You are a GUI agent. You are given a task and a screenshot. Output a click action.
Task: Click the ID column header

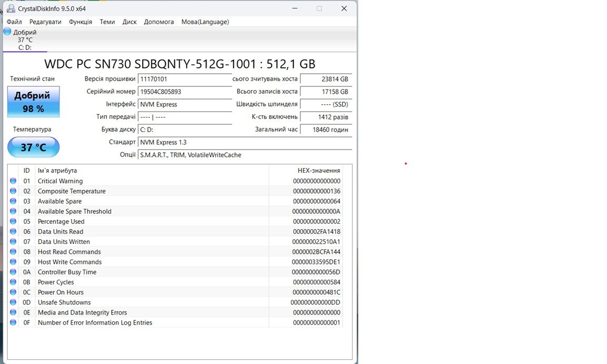(x=26, y=171)
